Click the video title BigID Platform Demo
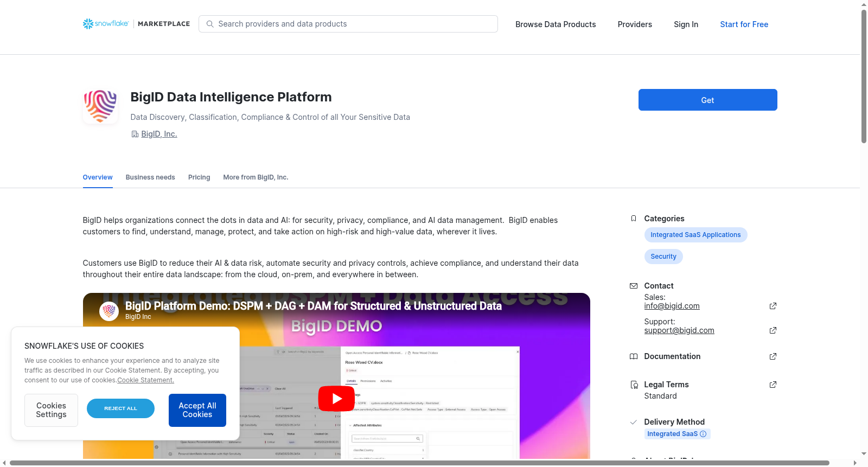The image size is (868, 467). coord(313,306)
